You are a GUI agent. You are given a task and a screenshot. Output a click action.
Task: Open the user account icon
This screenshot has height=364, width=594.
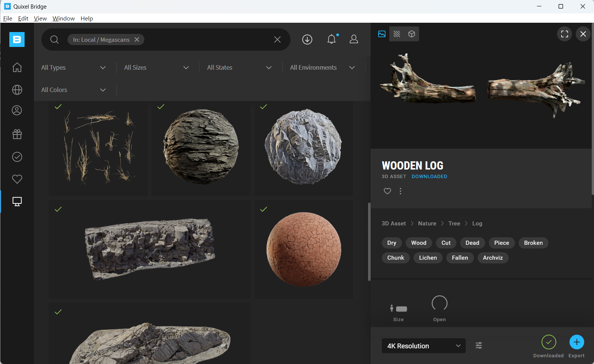point(354,39)
